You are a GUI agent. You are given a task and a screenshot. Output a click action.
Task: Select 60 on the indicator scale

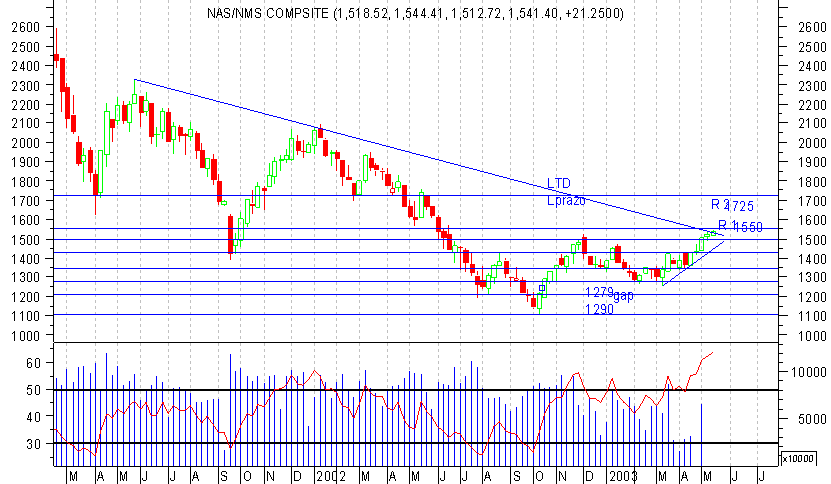tap(33, 363)
